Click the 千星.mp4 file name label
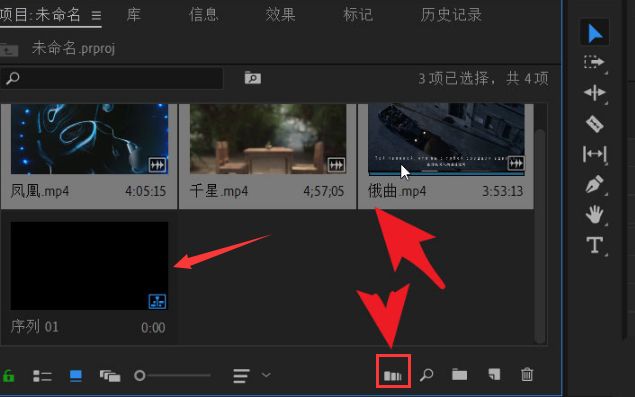Viewport: 635px width, 397px height. (219, 191)
